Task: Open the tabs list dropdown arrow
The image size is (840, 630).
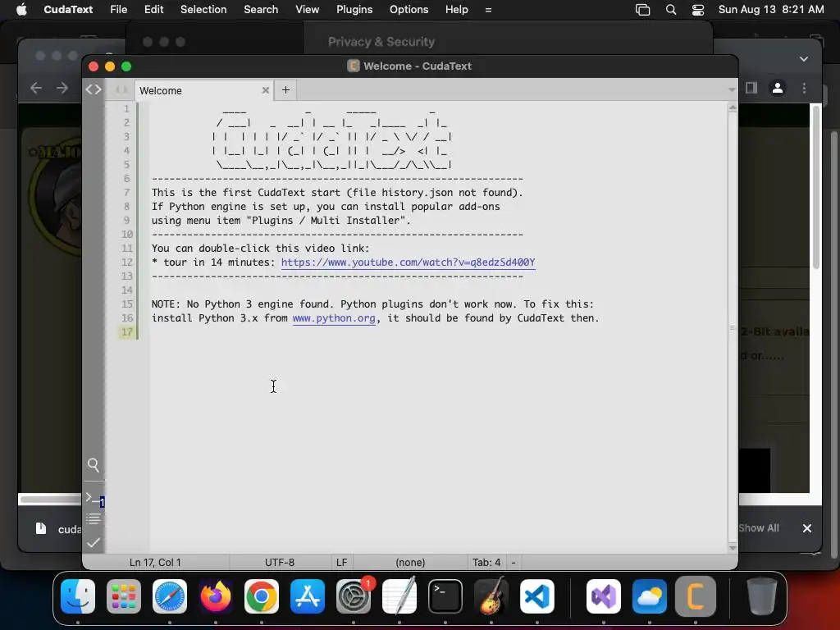Action: pos(732,90)
